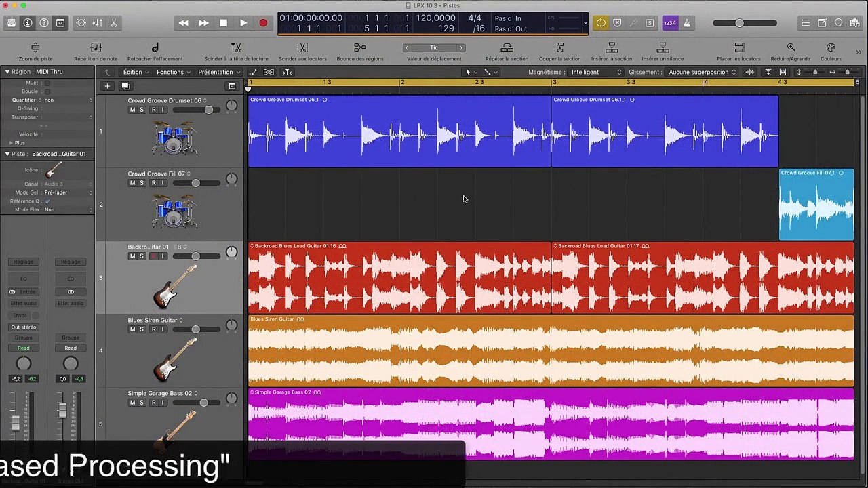Open the media Browsers button
Screen dimensions: 868x488
[x=855, y=23]
